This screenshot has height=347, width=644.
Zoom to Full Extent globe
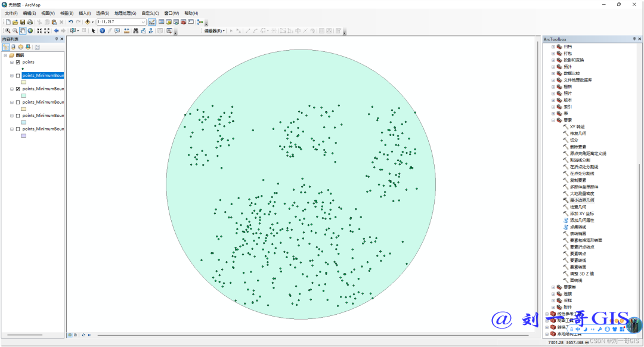30,31
